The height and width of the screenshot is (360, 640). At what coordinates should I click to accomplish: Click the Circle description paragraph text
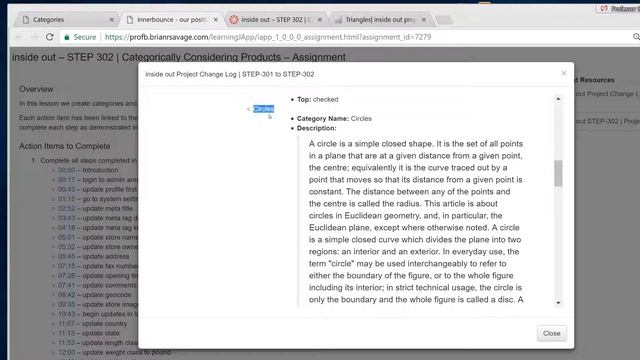[x=416, y=222]
